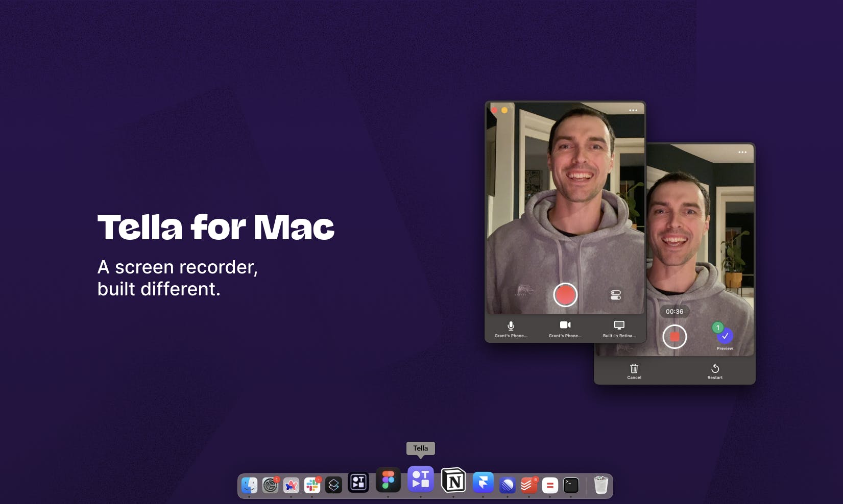The height and width of the screenshot is (504, 843).
Task: Choose the Grant's Phone camera source
Action: (565, 329)
